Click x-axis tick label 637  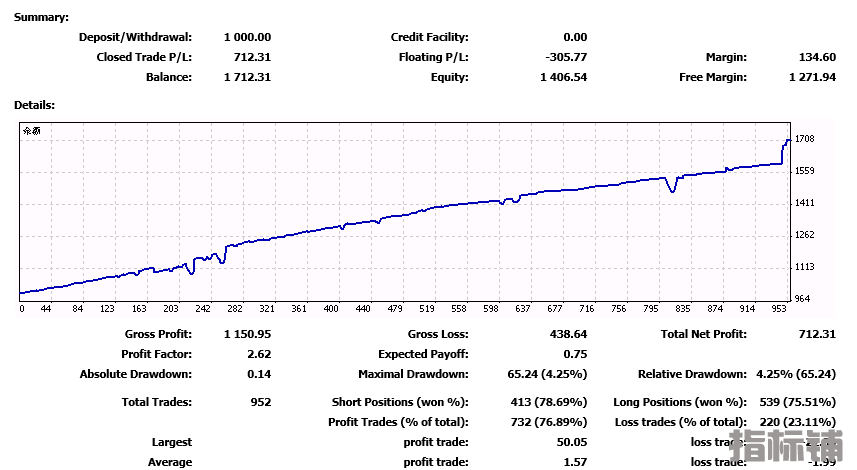[523, 309]
